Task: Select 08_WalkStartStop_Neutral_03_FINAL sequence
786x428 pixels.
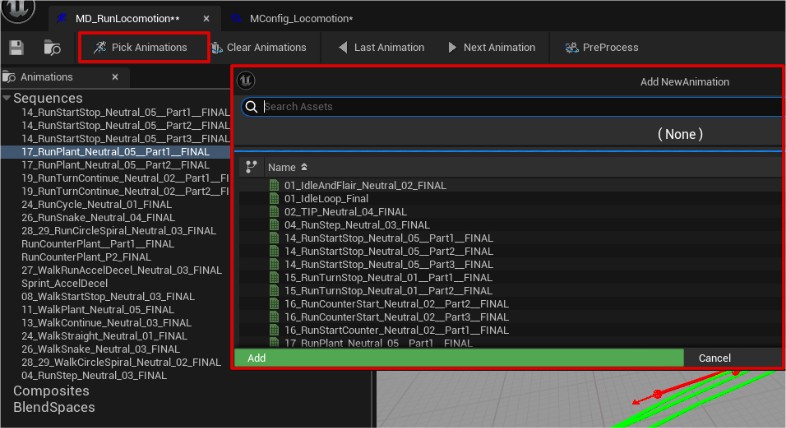Action: (x=108, y=297)
